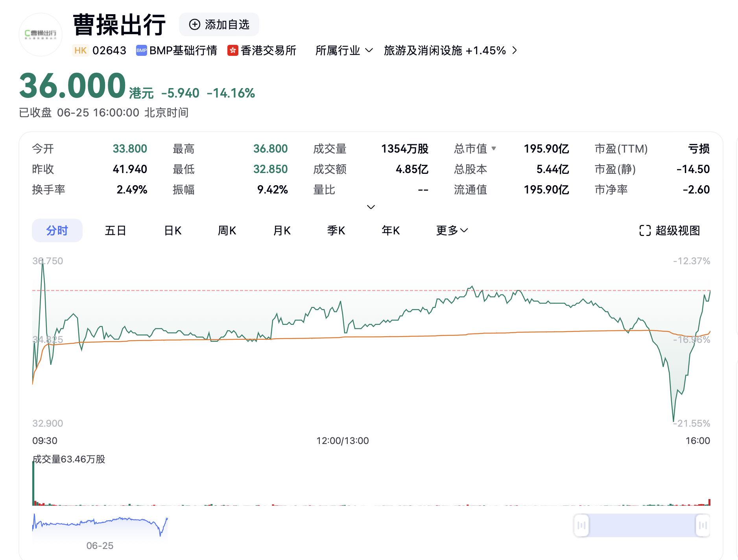The height and width of the screenshot is (560, 738).
Task: Click the 市净率 value -2.60
Action: coord(696,190)
